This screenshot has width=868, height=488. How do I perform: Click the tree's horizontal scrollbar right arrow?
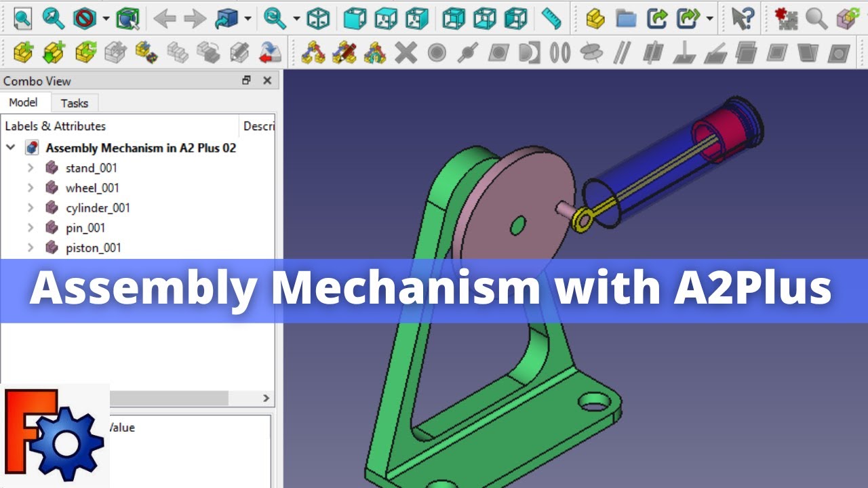pyautogui.click(x=266, y=399)
